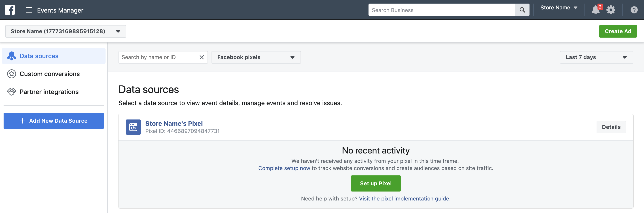Expand the Store Name account dropdown in header
Screen dimensions: 644x213
coord(559,8)
